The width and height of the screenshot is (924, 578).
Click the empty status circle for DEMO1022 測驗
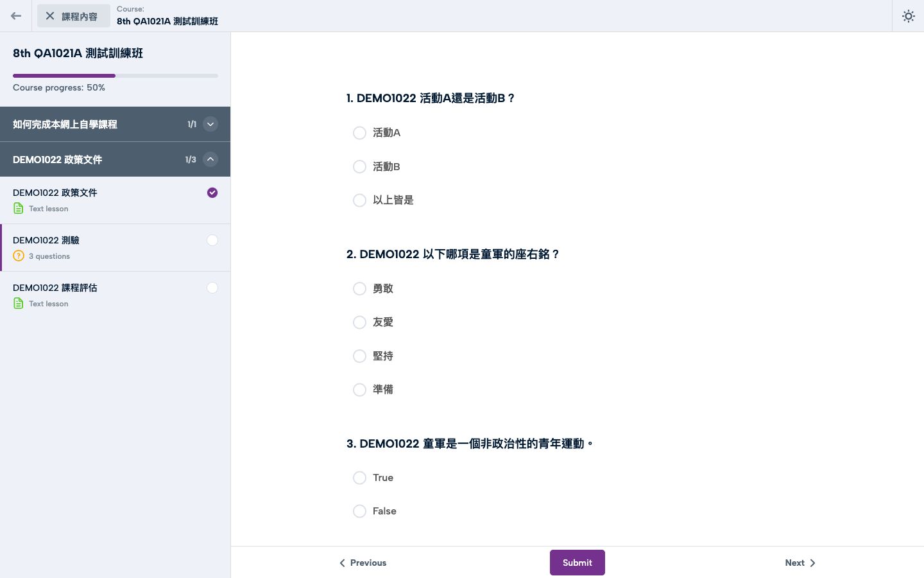[212, 240]
